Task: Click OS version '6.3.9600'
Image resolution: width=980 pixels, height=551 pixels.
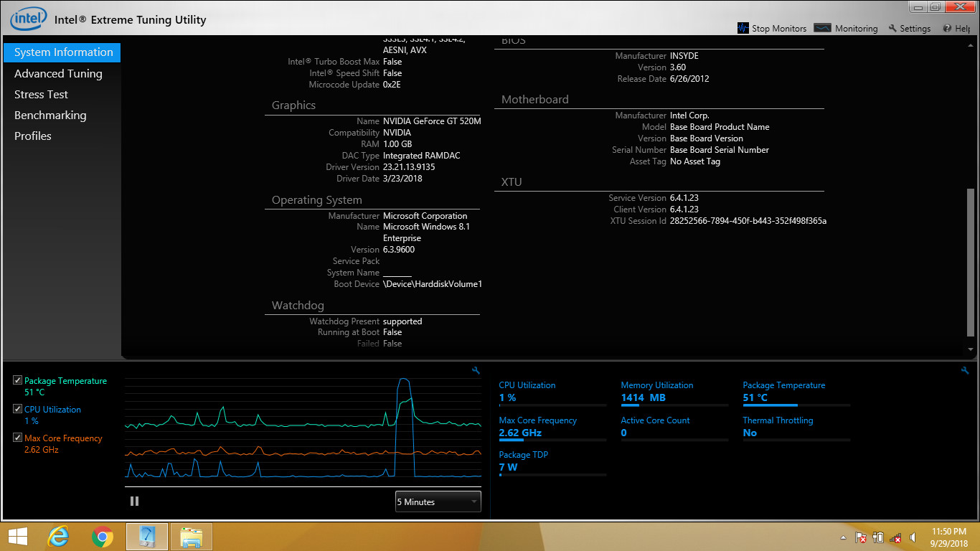Action: coord(399,250)
